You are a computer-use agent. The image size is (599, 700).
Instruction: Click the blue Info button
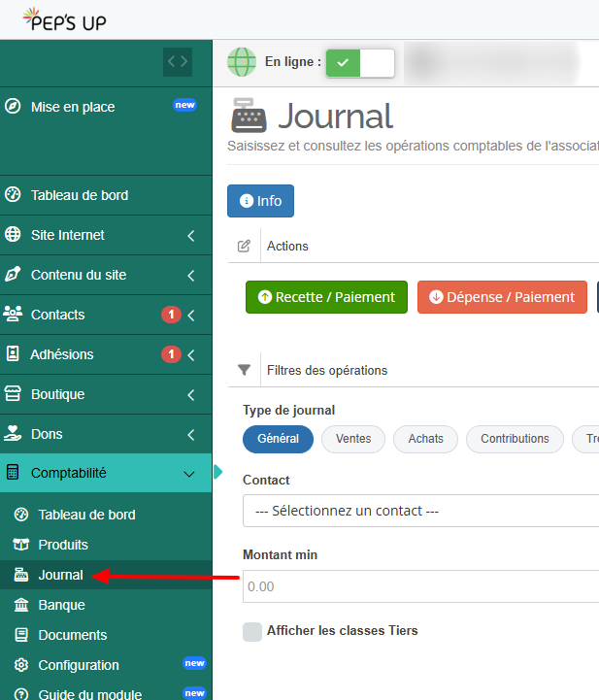pos(260,201)
